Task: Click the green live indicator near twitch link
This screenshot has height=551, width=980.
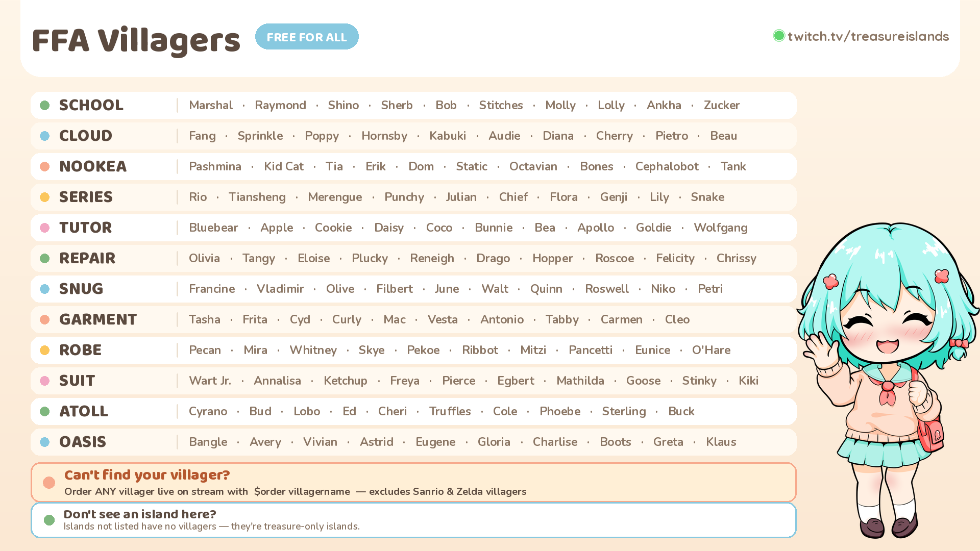Action: 779,36
